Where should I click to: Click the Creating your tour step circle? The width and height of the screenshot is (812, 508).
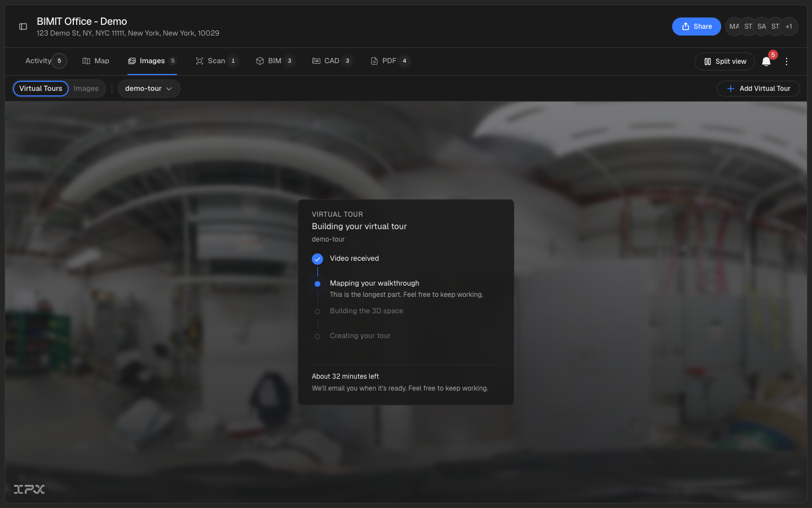pyautogui.click(x=317, y=336)
